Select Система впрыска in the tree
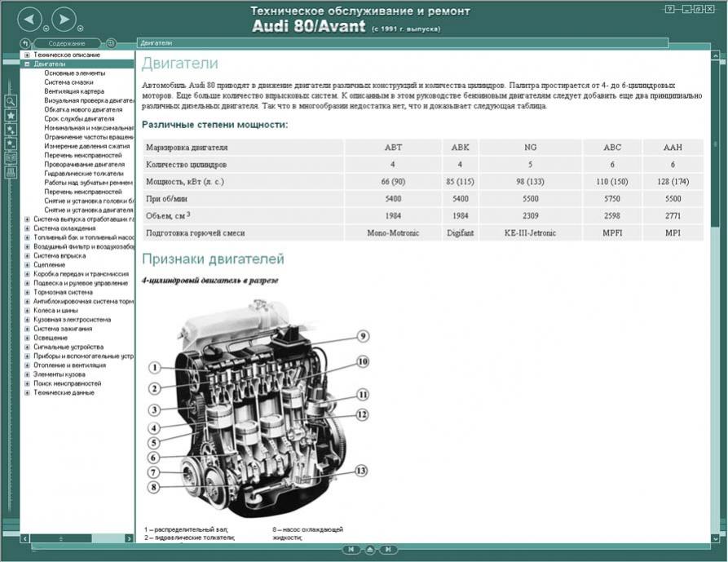 click(x=60, y=255)
